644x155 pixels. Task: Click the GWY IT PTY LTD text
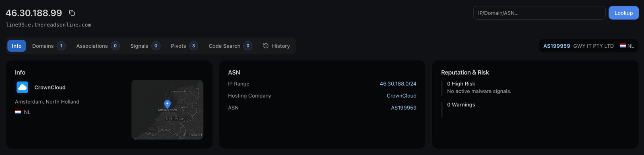click(593, 46)
